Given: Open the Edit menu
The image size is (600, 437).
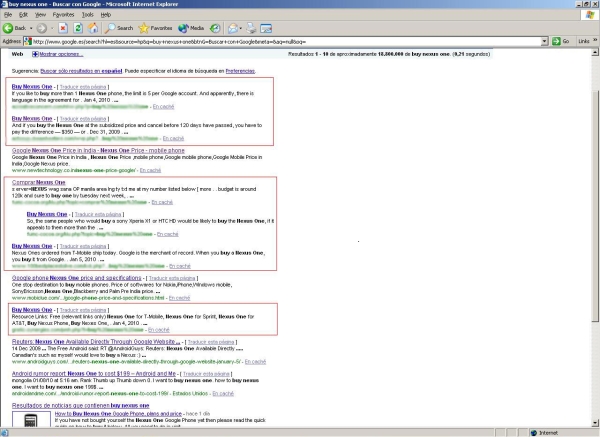Looking at the screenshot, I should click(x=23, y=15).
